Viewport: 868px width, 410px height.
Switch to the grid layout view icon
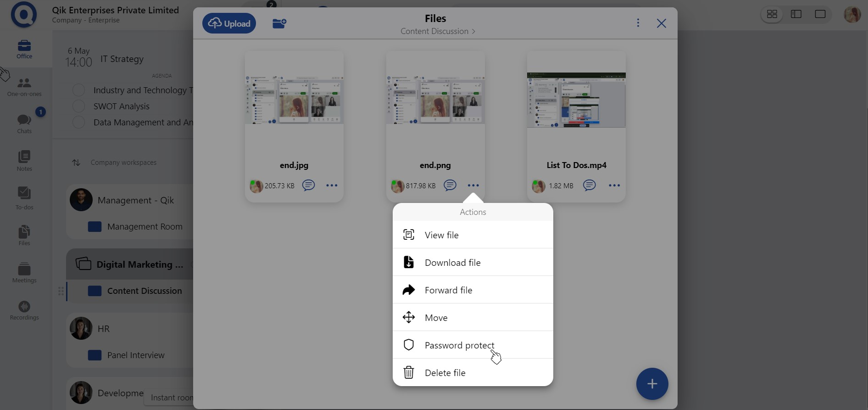[x=772, y=14]
